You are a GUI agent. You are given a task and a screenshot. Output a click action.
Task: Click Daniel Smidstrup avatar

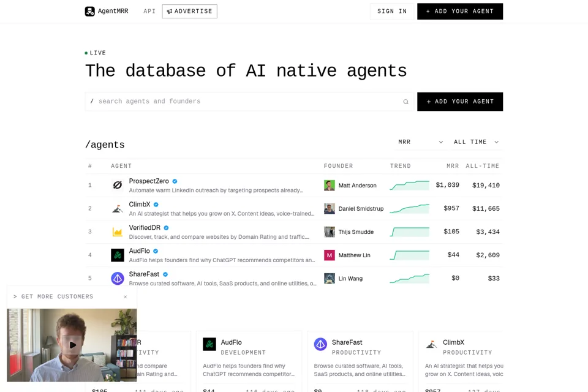click(x=330, y=209)
